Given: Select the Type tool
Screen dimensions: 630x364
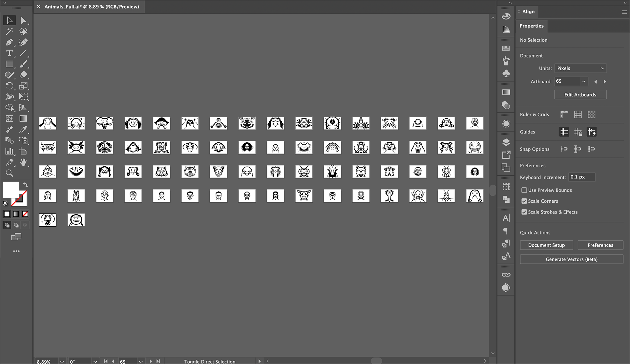Looking at the screenshot, I should [x=9, y=53].
